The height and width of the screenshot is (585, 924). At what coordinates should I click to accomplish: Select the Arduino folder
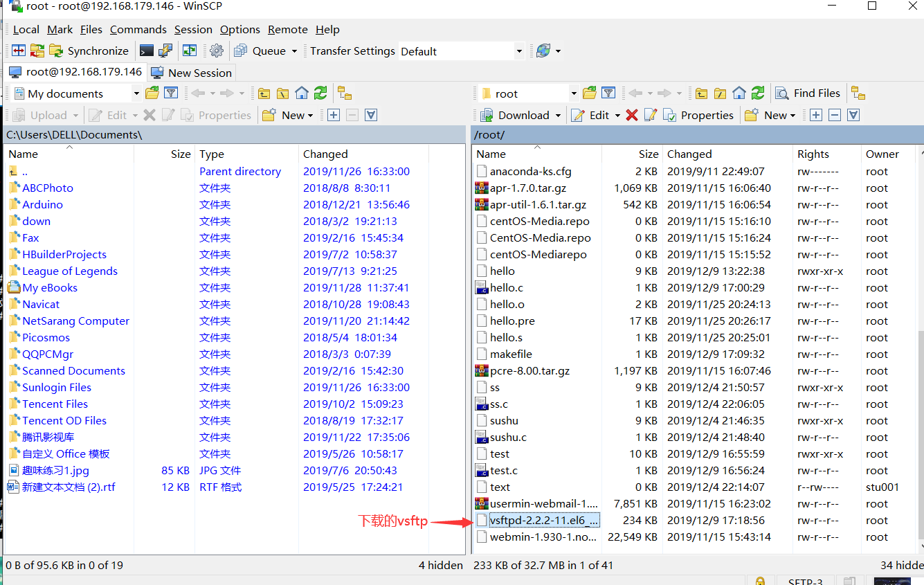(42, 204)
